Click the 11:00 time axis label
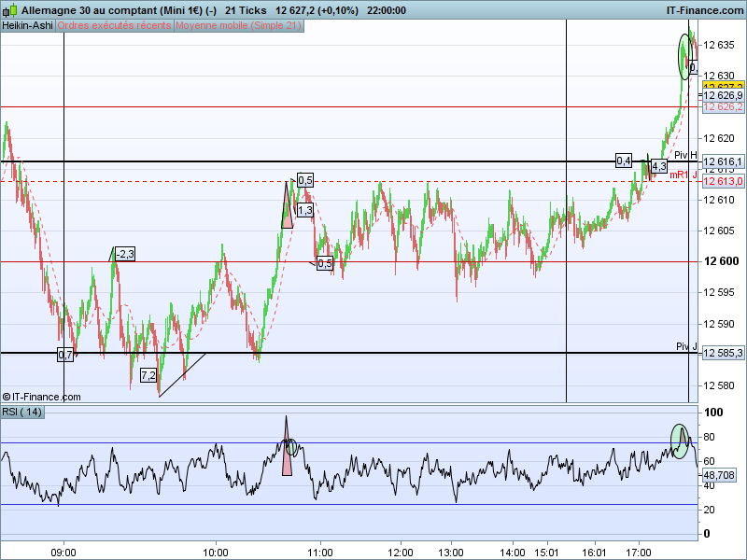747x560 pixels. click(x=320, y=553)
